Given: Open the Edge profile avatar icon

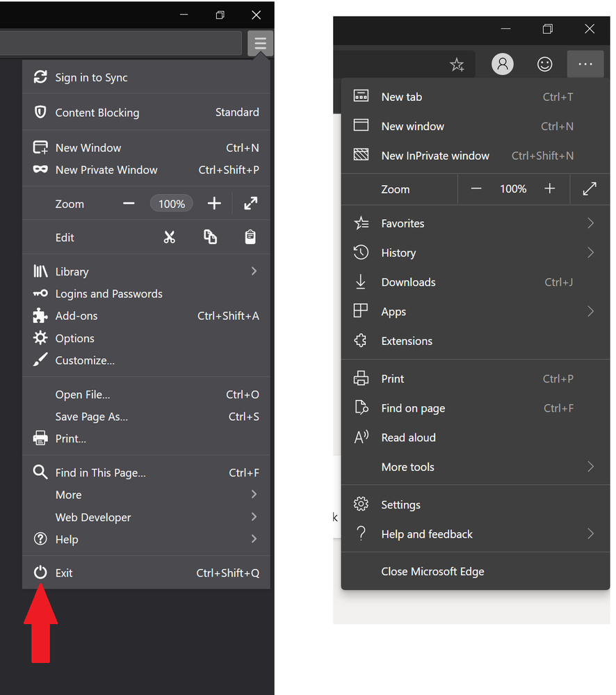Looking at the screenshot, I should (x=503, y=64).
